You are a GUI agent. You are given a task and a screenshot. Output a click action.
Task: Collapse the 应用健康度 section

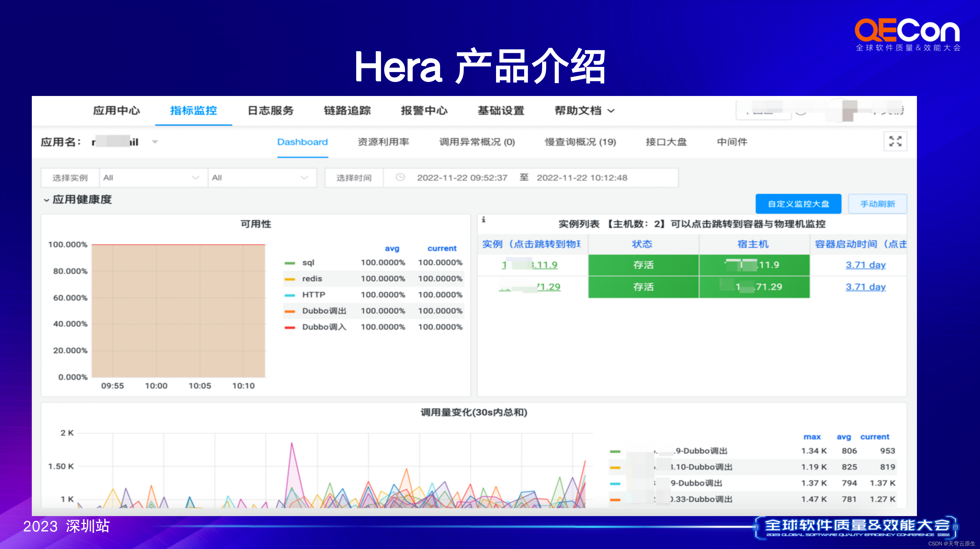point(46,200)
